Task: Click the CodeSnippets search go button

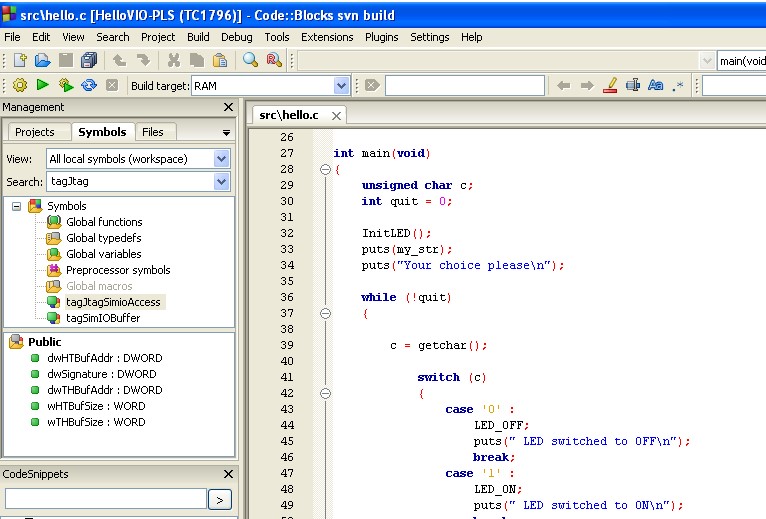Action: (221, 499)
